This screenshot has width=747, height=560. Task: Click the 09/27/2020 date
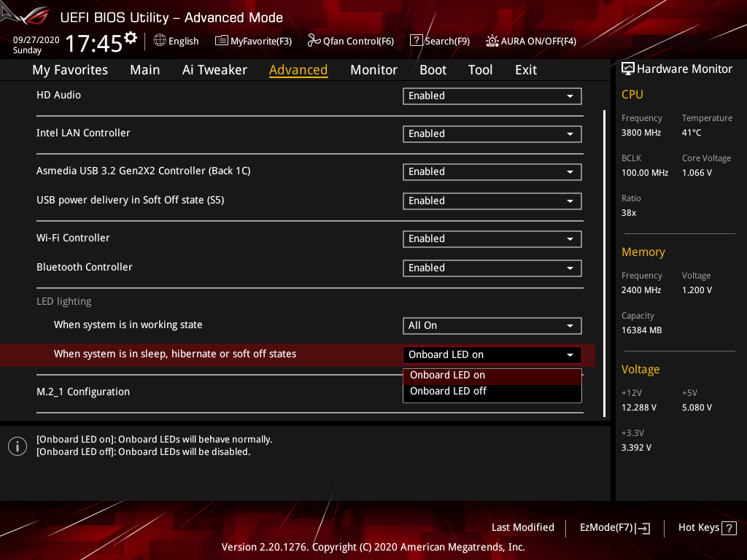click(36, 39)
